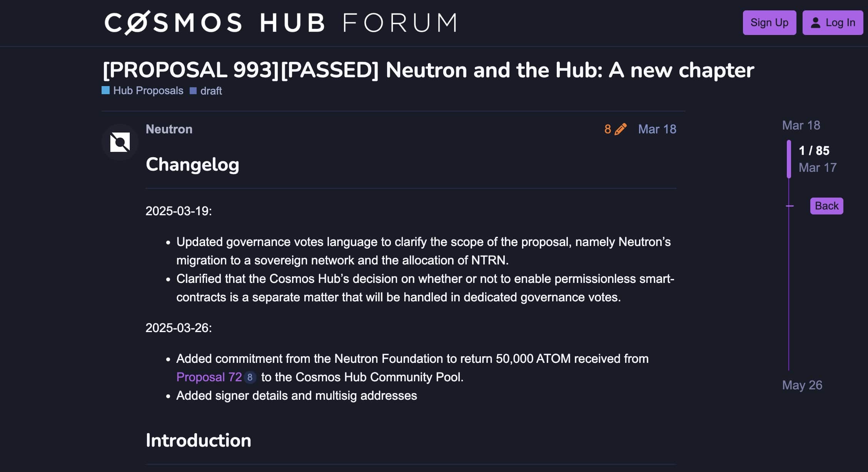Click the blue Hub Proposals category square
Viewport: 868px width, 472px height.
click(105, 90)
